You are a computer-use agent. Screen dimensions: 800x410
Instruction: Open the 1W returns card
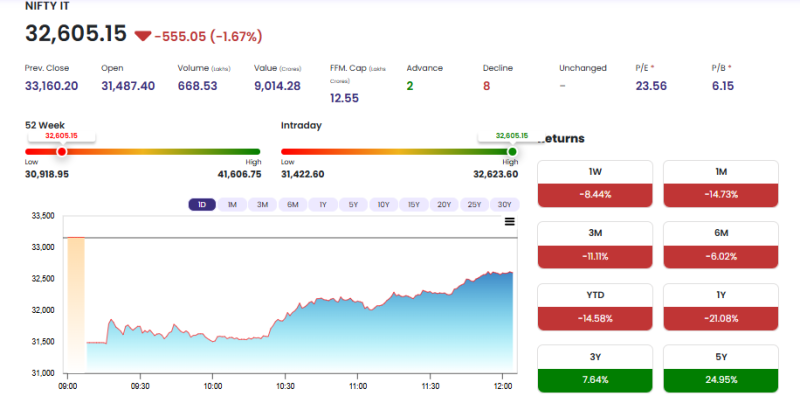[595, 184]
